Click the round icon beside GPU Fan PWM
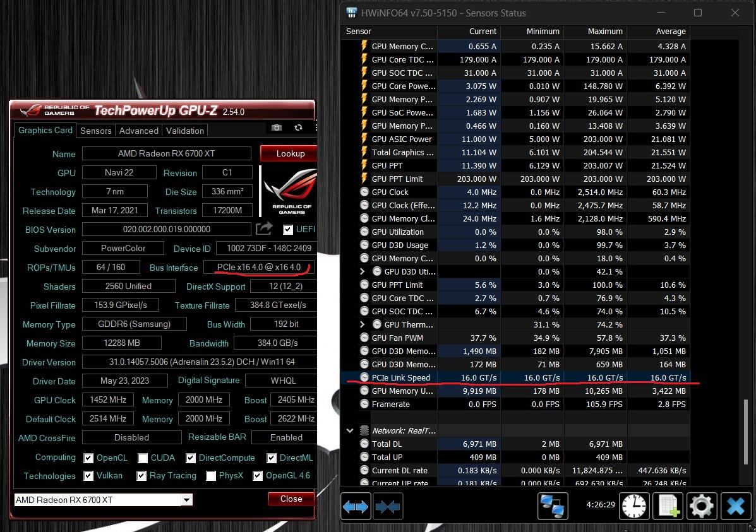Screen dimensions: 756x532 364,338
